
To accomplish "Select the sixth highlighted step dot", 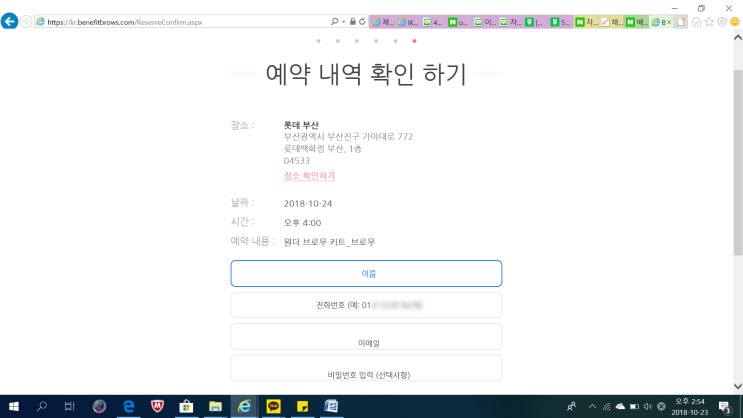I will [414, 41].
